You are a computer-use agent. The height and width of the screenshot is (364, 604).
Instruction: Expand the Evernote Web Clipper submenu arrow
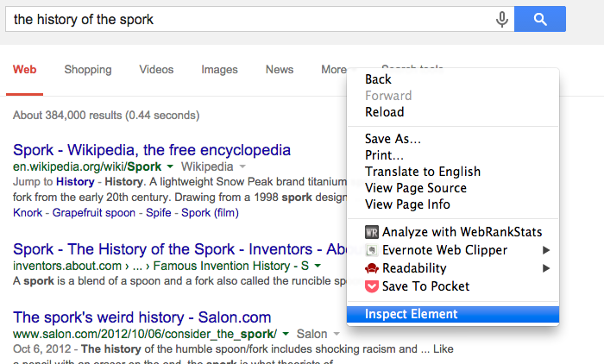coord(546,250)
